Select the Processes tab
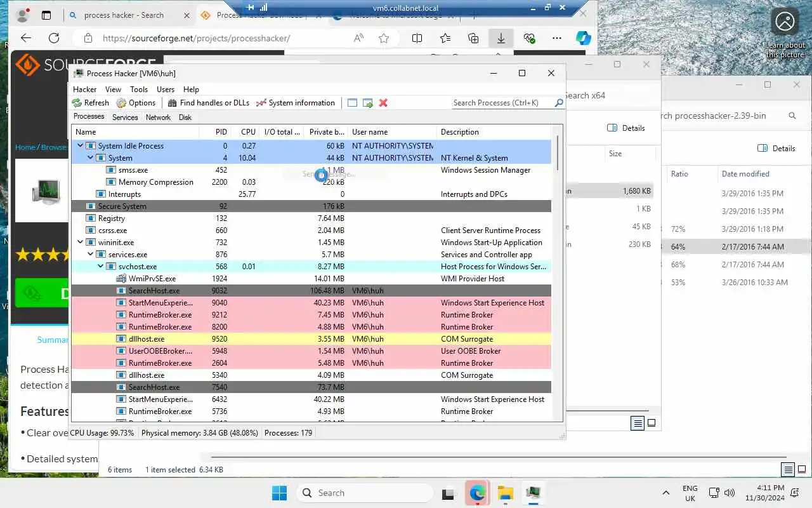Viewport: 812px width, 508px height. (x=89, y=117)
